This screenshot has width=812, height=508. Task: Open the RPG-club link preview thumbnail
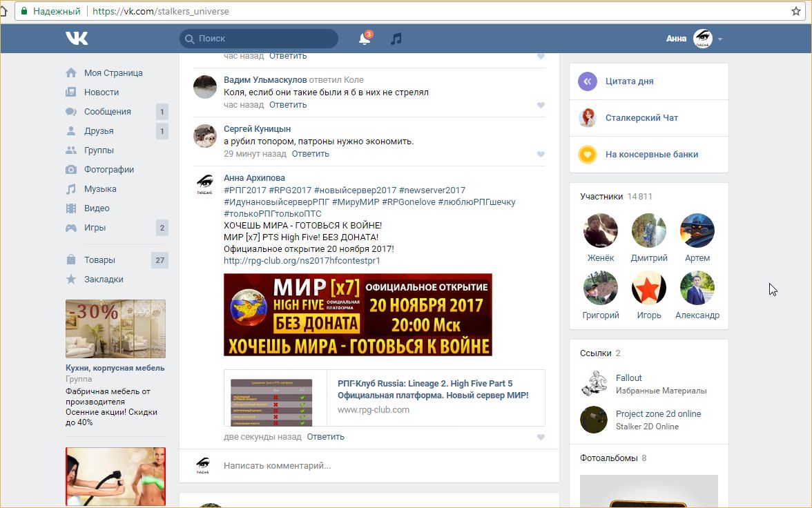point(271,402)
